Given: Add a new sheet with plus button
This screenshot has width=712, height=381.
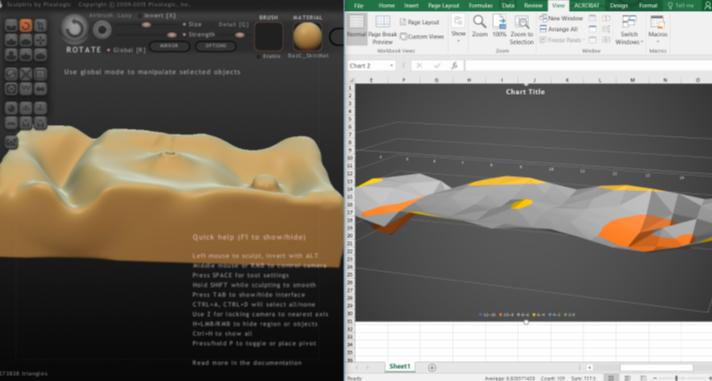Looking at the screenshot, I should click(x=432, y=367).
